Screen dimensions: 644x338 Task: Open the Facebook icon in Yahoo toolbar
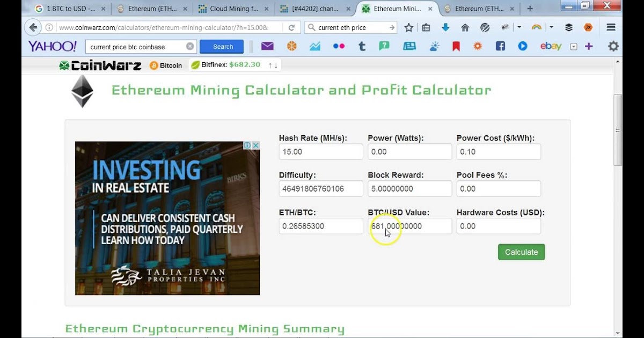(500, 46)
